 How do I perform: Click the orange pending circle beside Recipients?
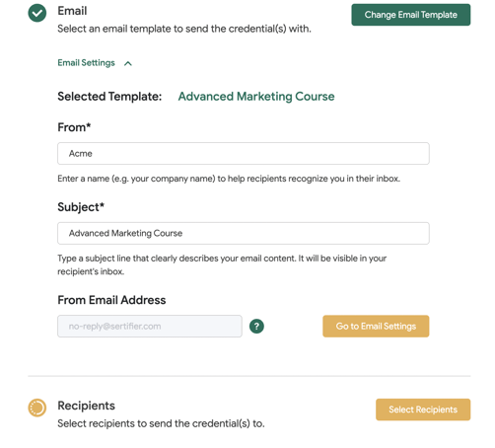pos(37,408)
